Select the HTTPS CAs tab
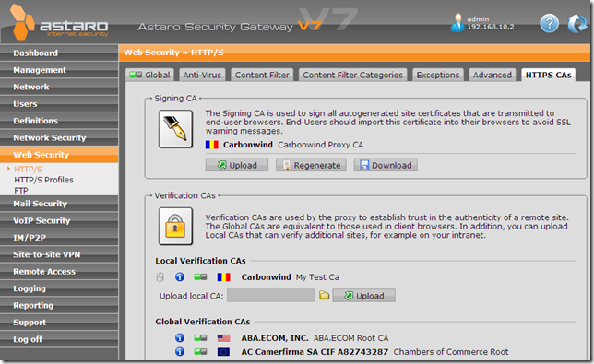This screenshot has width=594, height=364. pyautogui.click(x=548, y=75)
